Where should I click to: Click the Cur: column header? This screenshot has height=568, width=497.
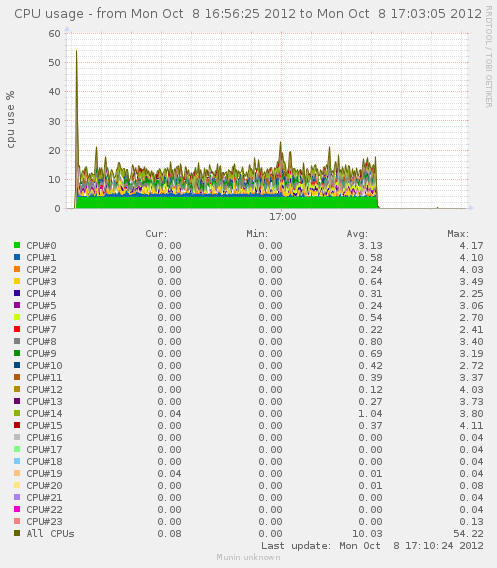(156, 234)
